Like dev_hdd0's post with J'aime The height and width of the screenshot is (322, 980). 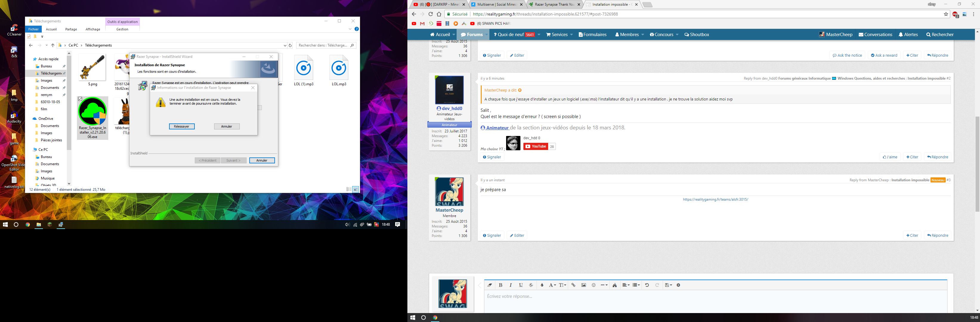[890, 157]
